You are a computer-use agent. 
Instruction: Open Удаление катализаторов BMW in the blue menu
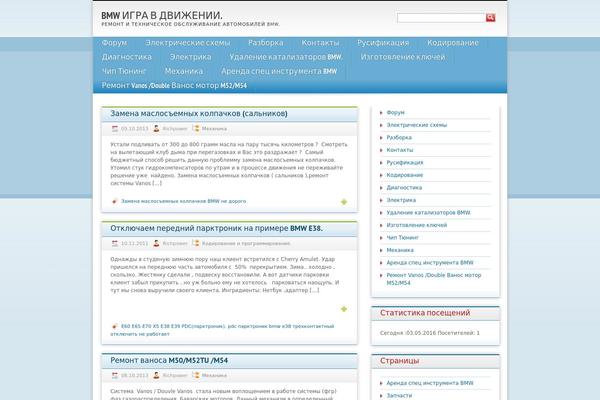(x=286, y=57)
